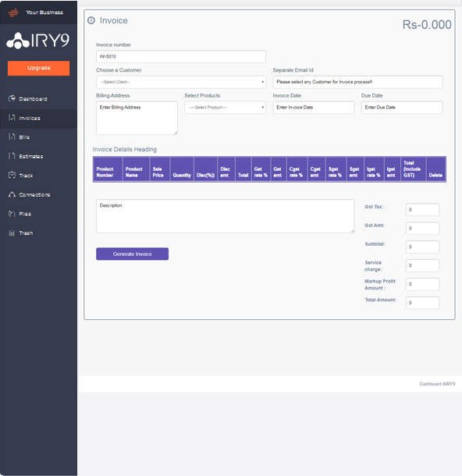The height and width of the screenshot is (476, 462).
Task: Click the Description text area
Action: tap(226, 216)
